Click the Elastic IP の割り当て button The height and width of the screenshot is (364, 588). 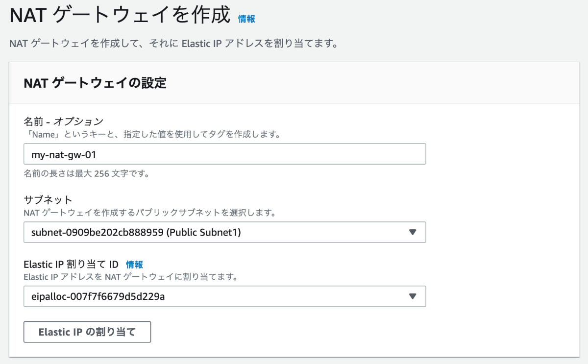(87, 332)
